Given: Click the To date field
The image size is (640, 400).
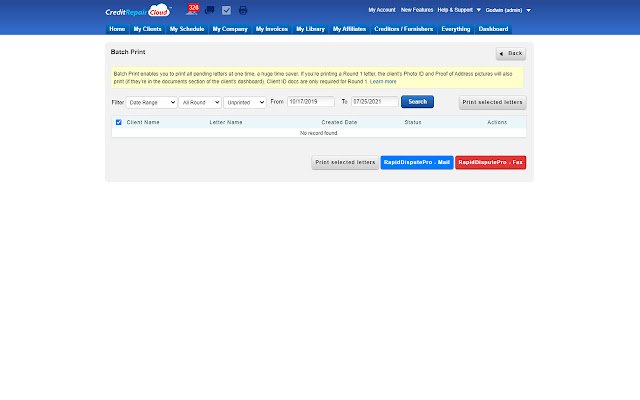Looking at the screenshot, I should click(x=375, y=102).
